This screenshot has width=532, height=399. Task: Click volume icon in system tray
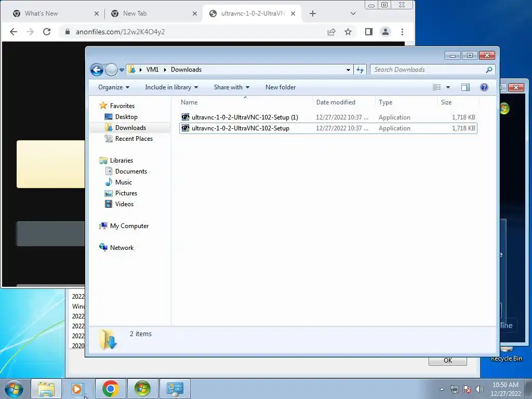(x=479, y=389)
